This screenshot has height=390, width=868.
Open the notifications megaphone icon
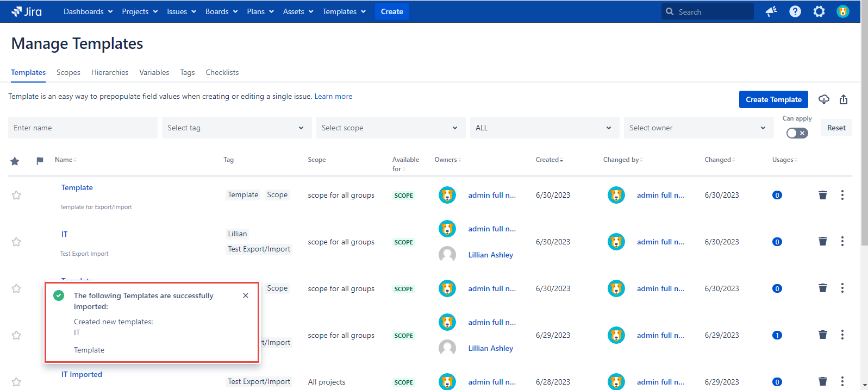[x=771, y=11]
